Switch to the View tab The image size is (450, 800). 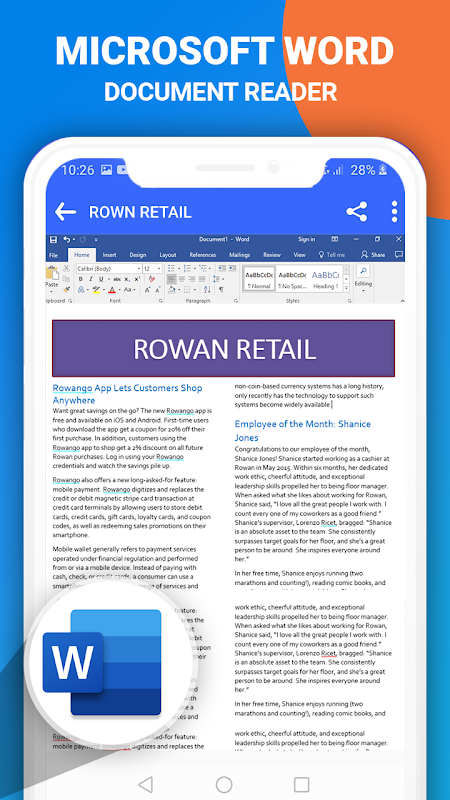coord(299,255)
